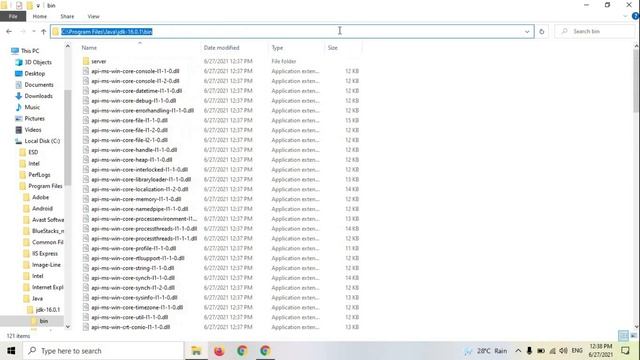Select api-ms-win-core-debug-l1-1-0.dll
This screenshot has width=640, height=360.
point(133,100)
